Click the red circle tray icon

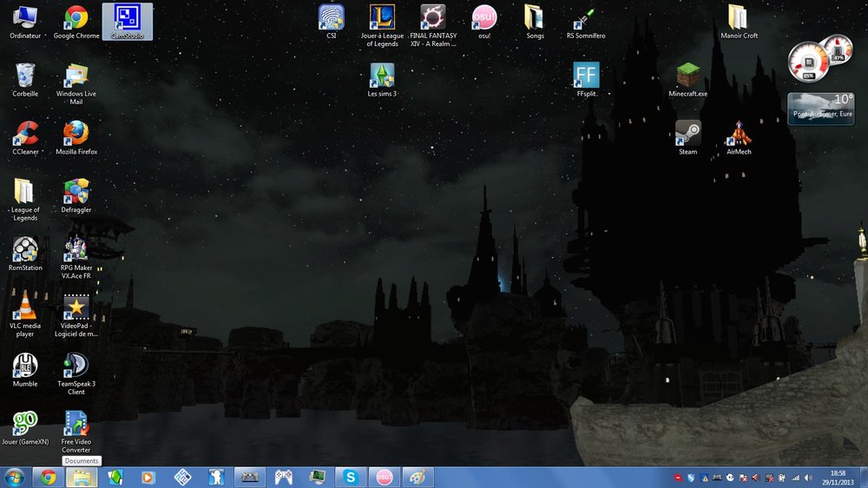(678, 478)
